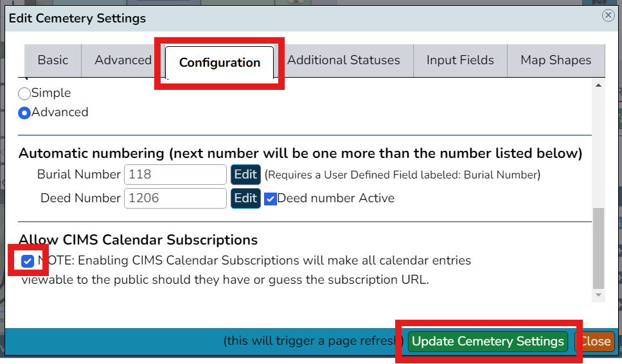
Task: Click the orange Close button
Action: [594, 342]
